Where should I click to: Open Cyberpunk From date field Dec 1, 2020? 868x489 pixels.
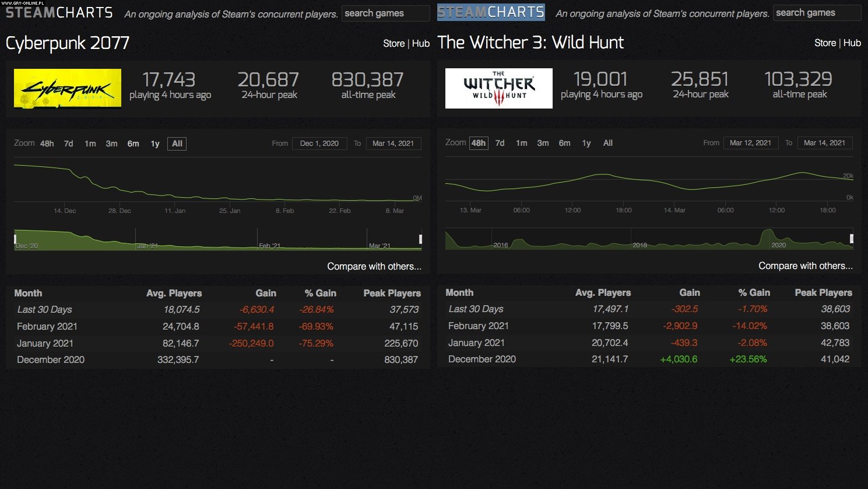pyautogui.click(x=319, y=144)
